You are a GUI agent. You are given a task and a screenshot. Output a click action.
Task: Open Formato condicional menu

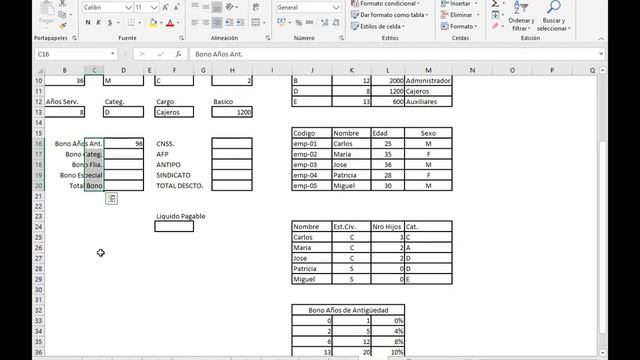[x=385, y=4]
